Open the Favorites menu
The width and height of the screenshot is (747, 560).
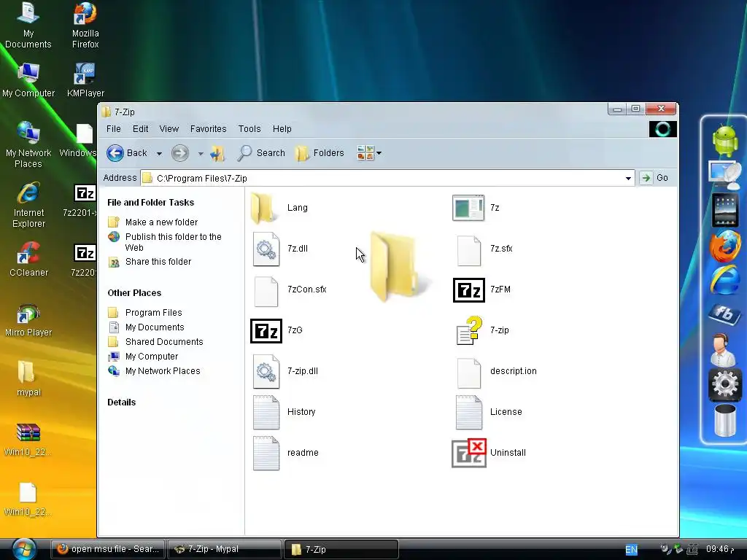coord(208,128)
